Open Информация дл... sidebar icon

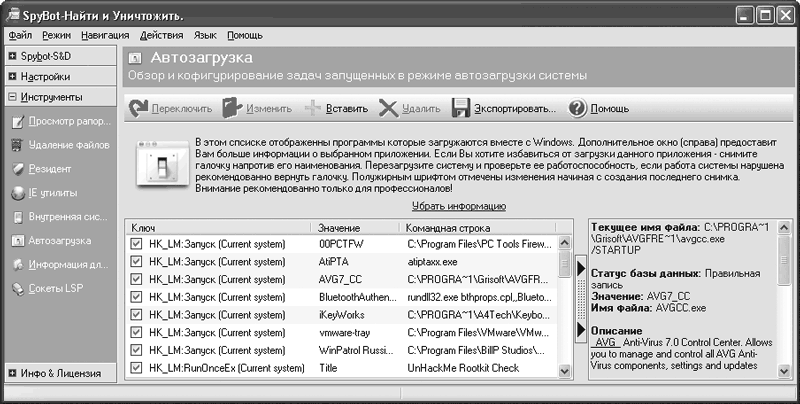pyautogui.click(x=18, y=265)
